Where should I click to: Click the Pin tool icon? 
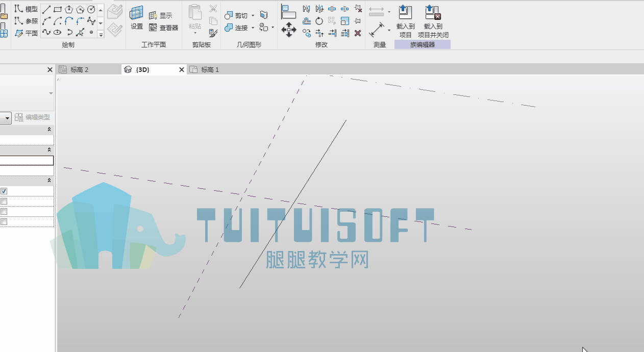pyautogui.click(x=358, y=21)
